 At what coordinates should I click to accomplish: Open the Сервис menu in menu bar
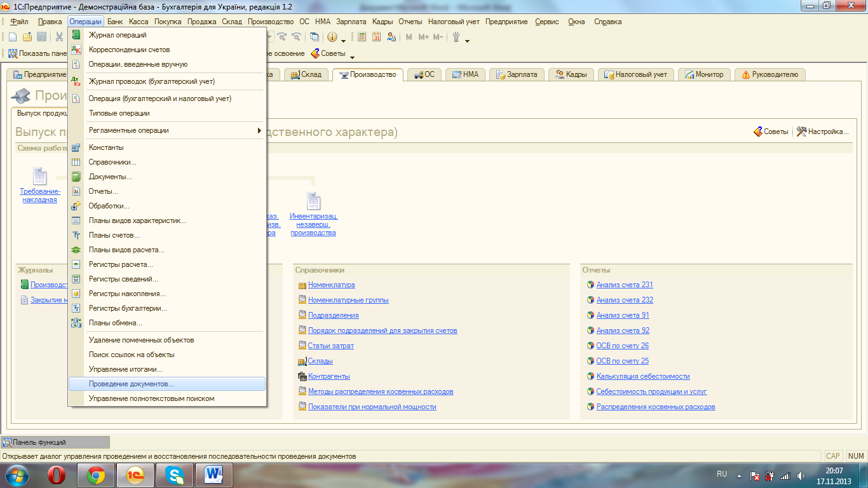[547, 22]
